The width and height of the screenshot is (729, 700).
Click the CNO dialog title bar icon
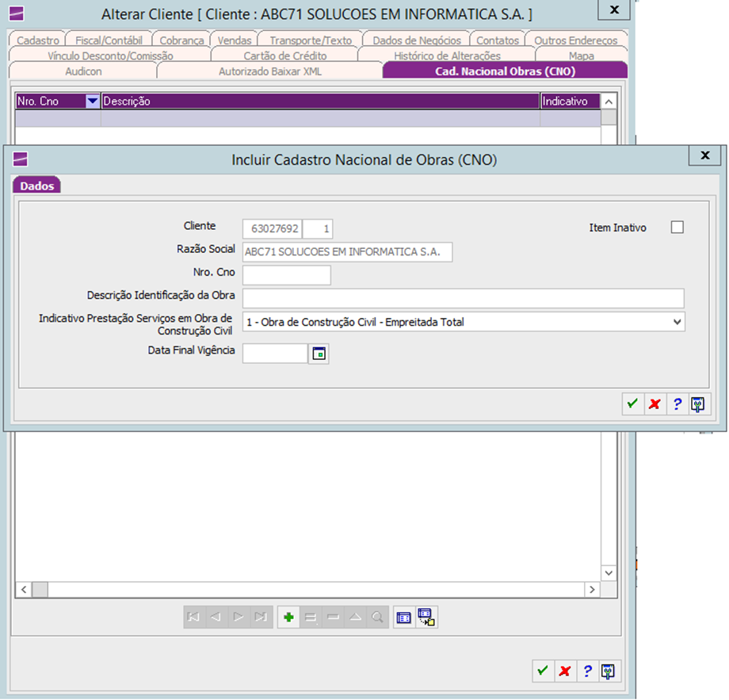[x=20, y=159]
